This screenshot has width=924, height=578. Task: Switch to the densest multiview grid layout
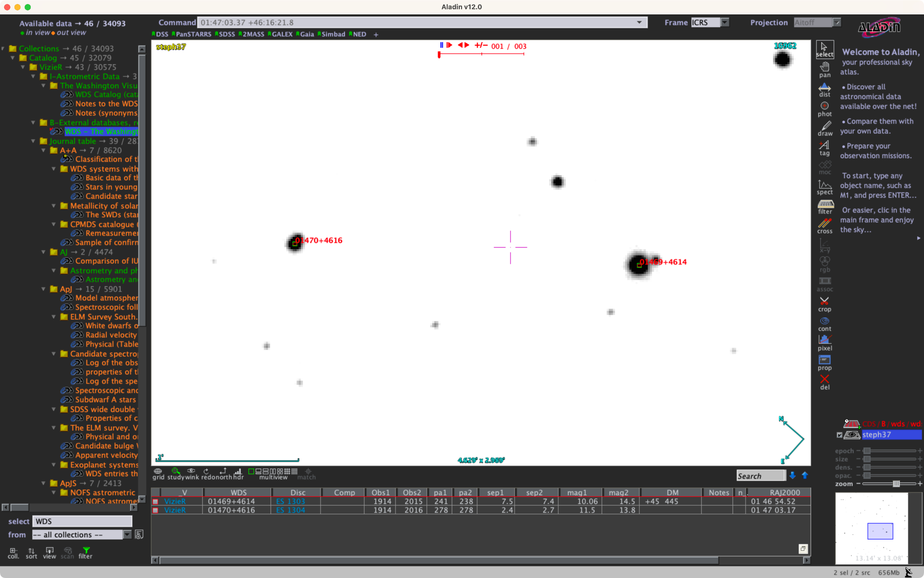click(x=295, y=471)
